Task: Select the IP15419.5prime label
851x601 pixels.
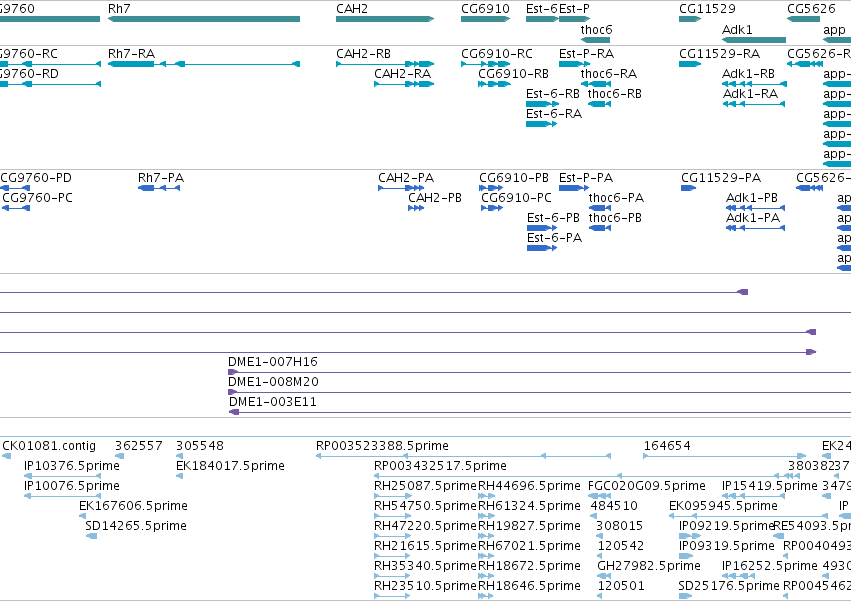Action: pos(770,486)
